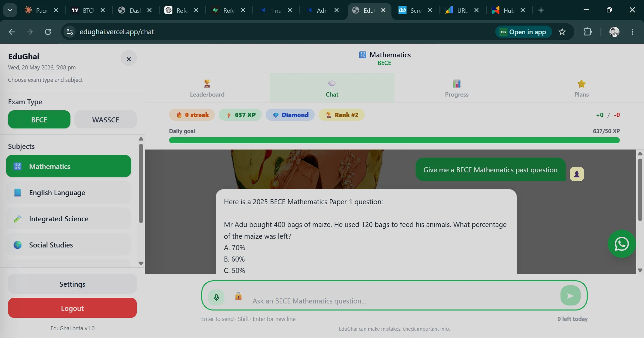The height and width of the screenshot is (338, 644).
Task: Click the user avatar beside the sent message
Action: [x=577, y=174]
